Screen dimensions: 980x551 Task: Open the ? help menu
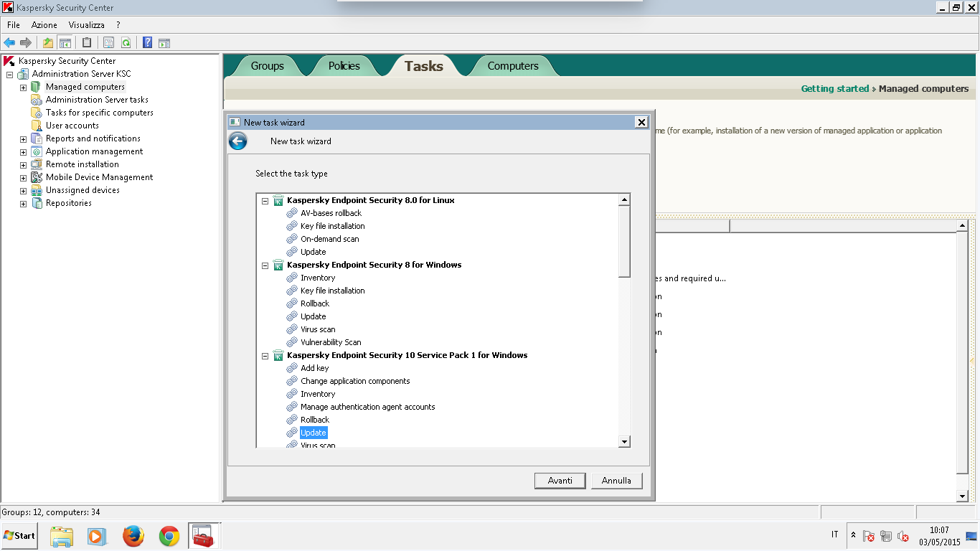pyautogui.click(x=118, y=24)
